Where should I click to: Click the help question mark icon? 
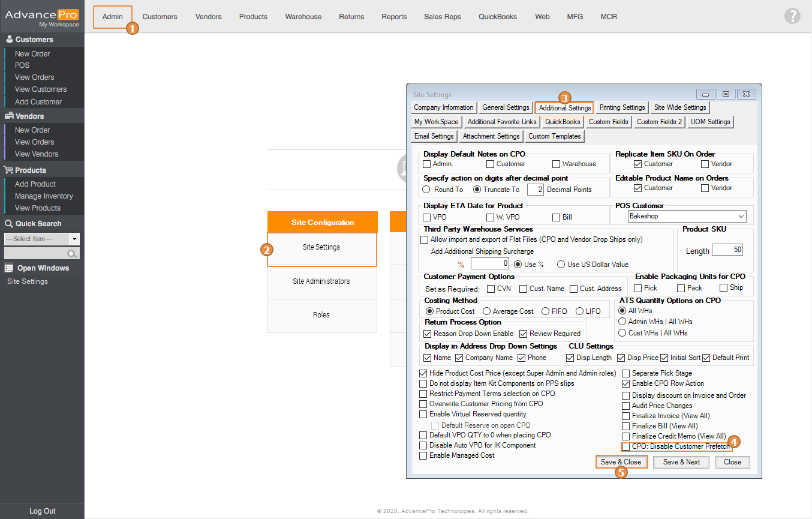click(792, 16)
